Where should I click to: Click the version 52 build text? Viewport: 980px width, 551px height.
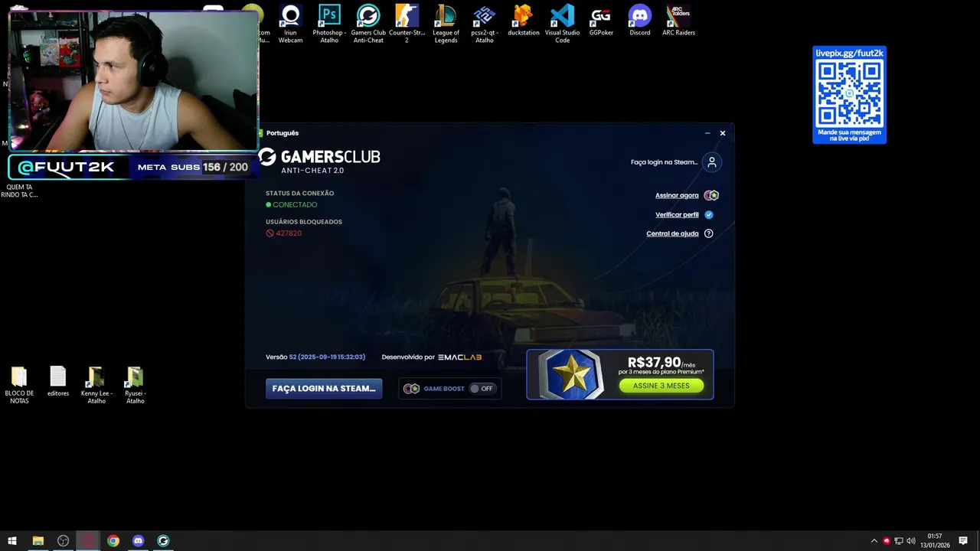click(x=327, y=357)
